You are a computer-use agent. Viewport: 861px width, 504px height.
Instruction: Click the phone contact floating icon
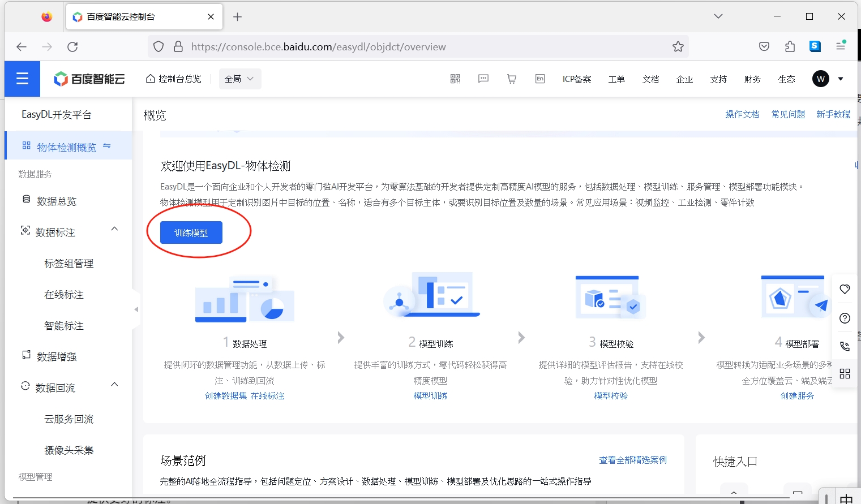point(845,346)
